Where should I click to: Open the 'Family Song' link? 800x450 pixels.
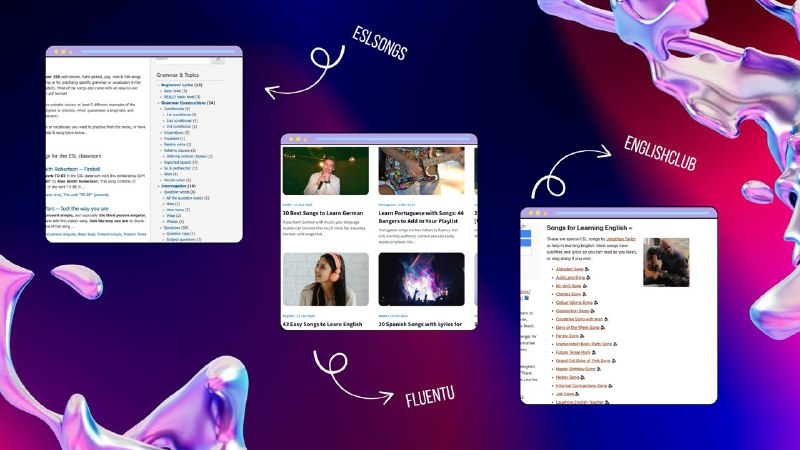pos(567,336)
